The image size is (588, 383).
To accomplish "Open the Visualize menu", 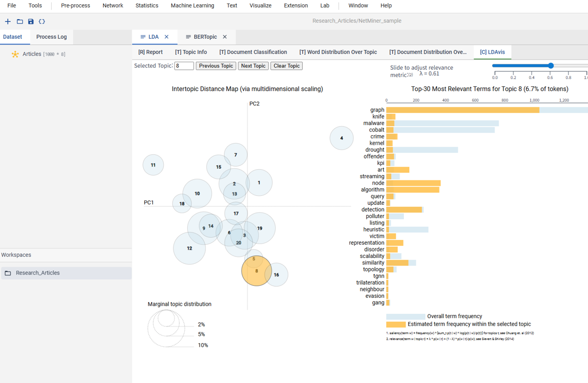I will (x=260, y=6).
